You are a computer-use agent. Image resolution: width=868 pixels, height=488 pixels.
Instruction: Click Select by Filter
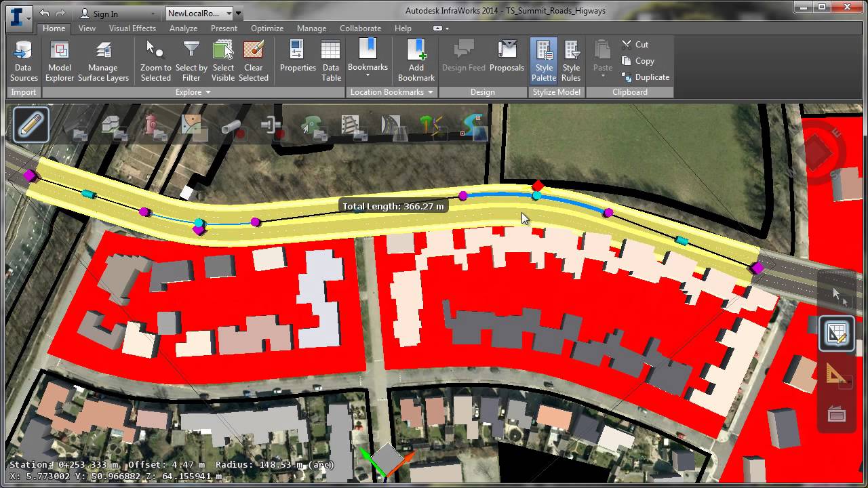pyautogui.click(x=191, y=61)
